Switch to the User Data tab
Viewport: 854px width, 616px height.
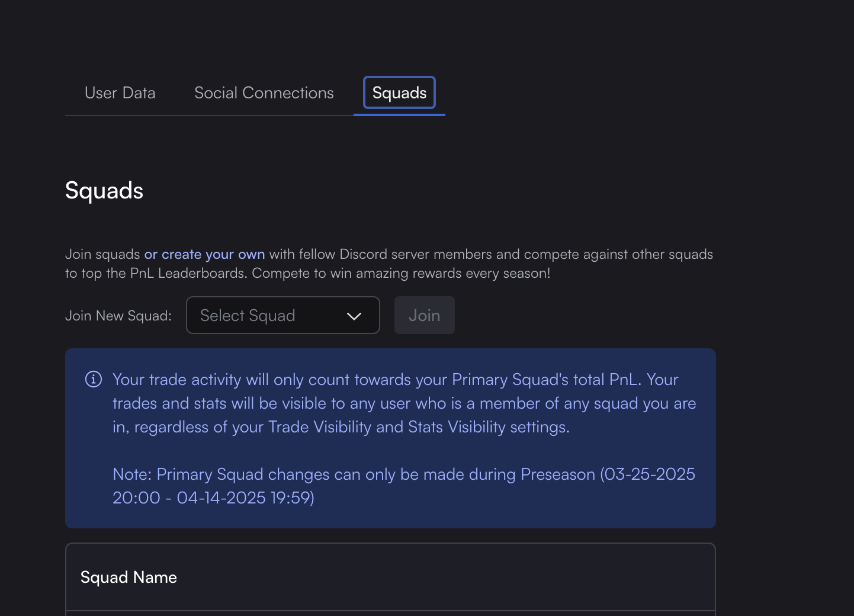point(120,93)
